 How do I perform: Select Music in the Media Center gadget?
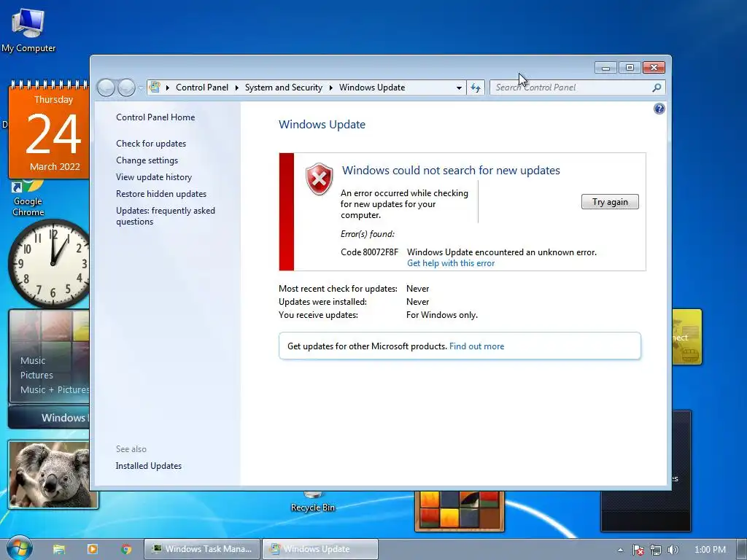(33, 361)
